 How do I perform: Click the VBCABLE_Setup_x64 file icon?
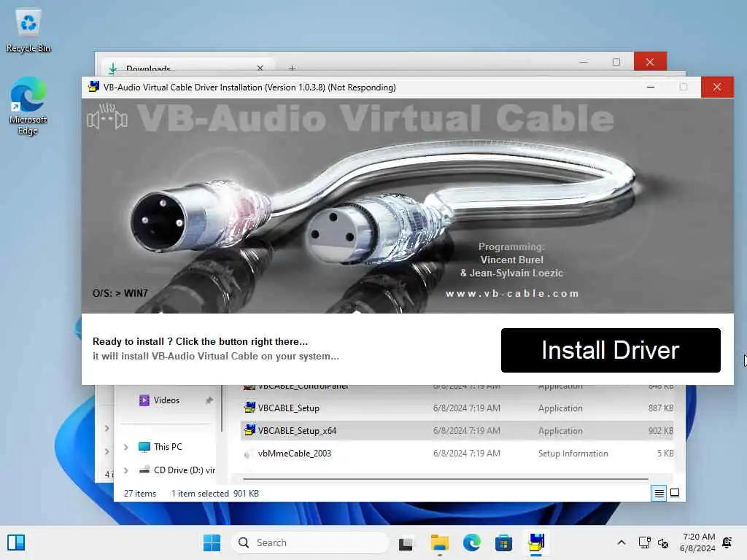coord(249,430)
